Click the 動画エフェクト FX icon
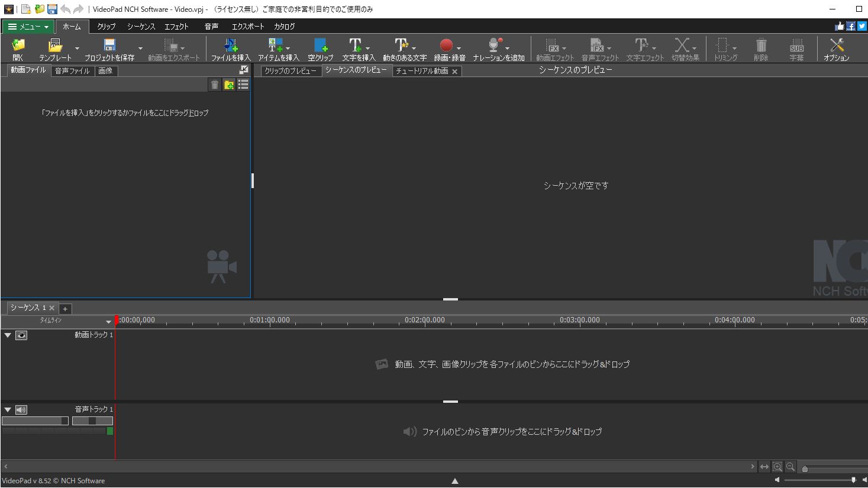868x488 pixels. pos(552,45)
